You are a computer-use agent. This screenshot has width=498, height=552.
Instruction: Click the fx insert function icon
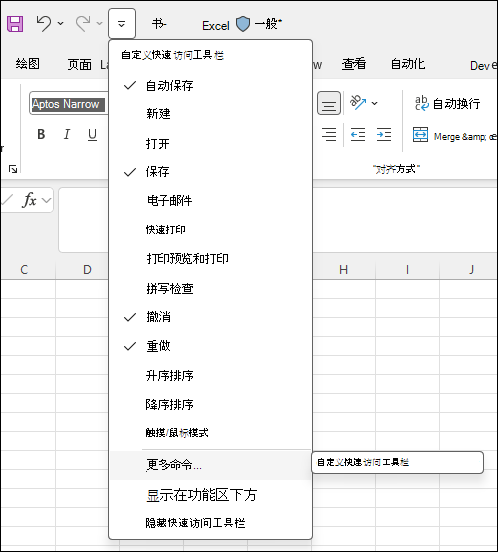[x=29, y=200]
